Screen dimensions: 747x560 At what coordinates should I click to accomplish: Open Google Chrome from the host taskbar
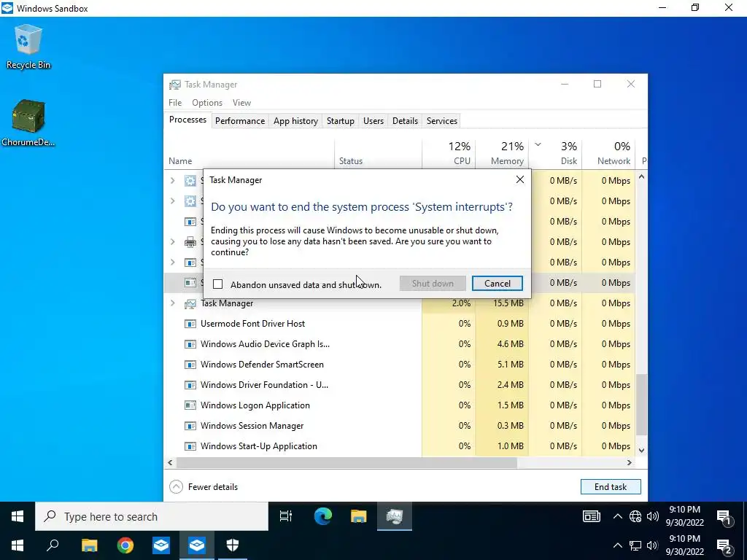tap(125, 545)
